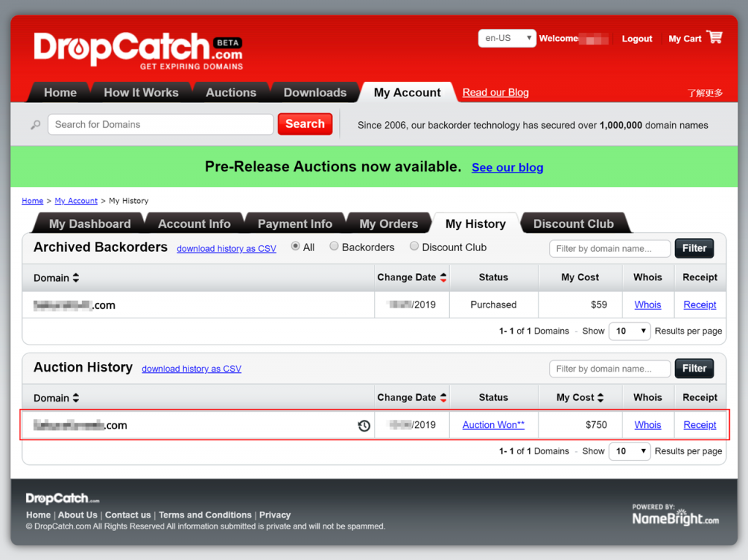Click Filter button in Archived Backorders

click(694, 248)
